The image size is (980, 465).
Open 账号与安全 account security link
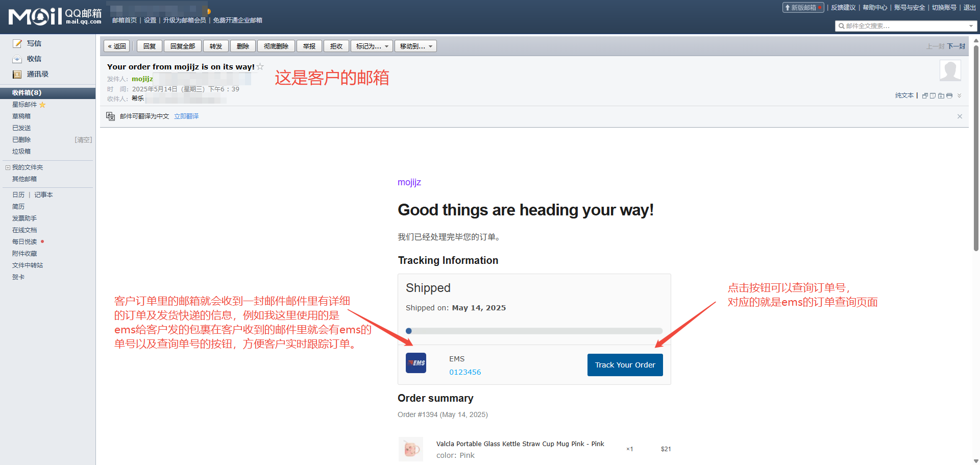910,8
